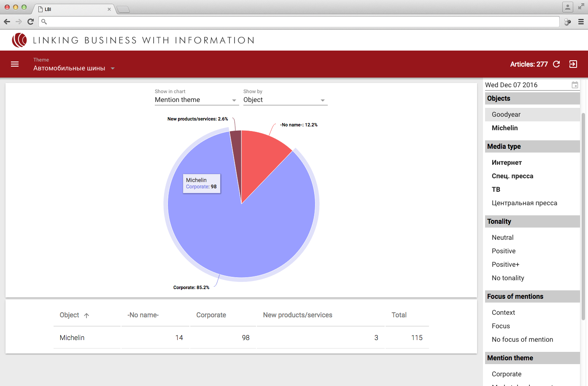Go forward in browser history
The width and height of the screenshot is (588, 386).
pyautogui.click(x=19, y=21)
